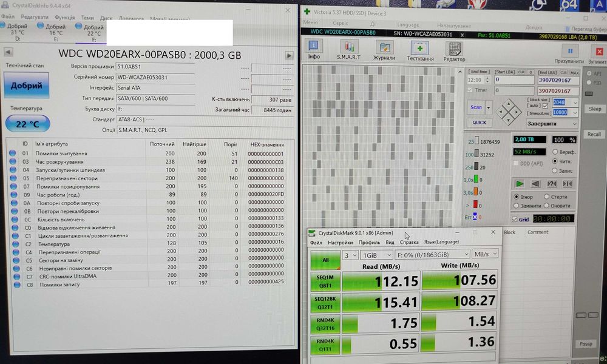Run all benchmarks with the All button
607x364 pixels.
[x=325, y=260]
